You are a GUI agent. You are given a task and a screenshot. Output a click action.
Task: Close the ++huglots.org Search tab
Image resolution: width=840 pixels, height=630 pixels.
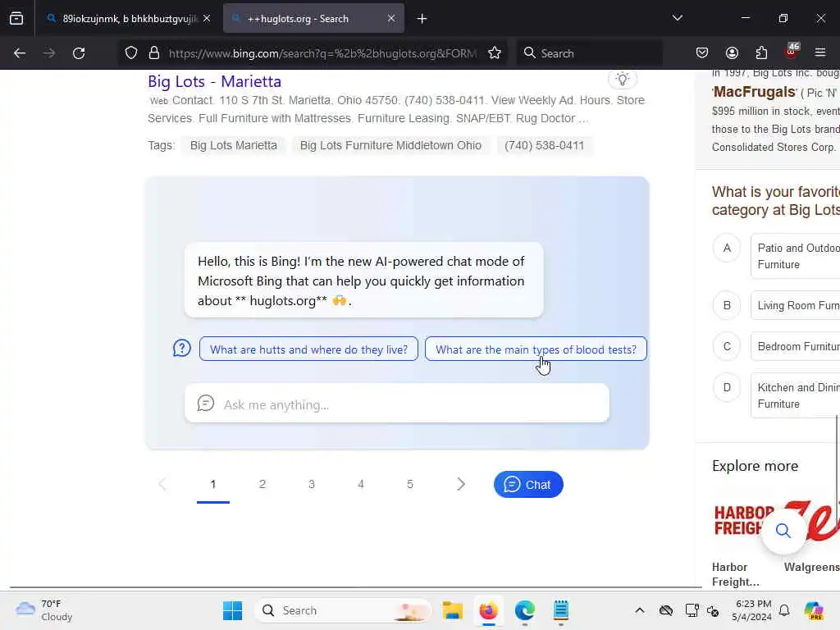(x=391, y=19)
